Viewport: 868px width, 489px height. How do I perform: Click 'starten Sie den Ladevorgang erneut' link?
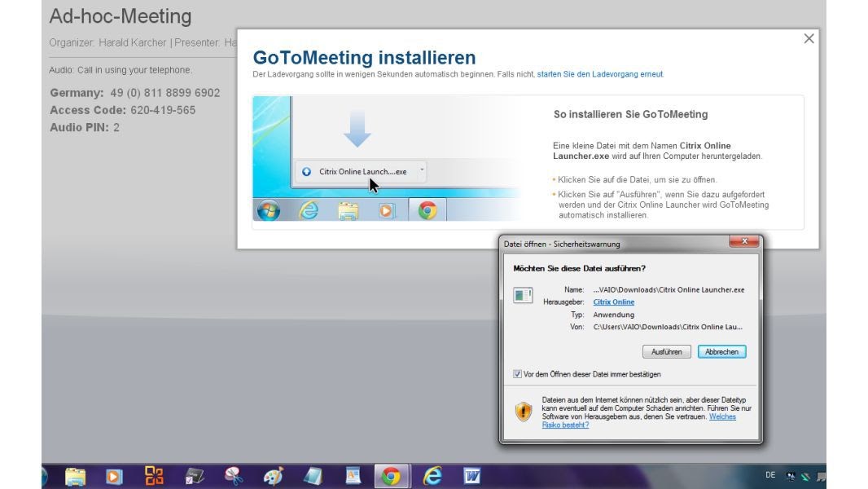click(599, 74)
